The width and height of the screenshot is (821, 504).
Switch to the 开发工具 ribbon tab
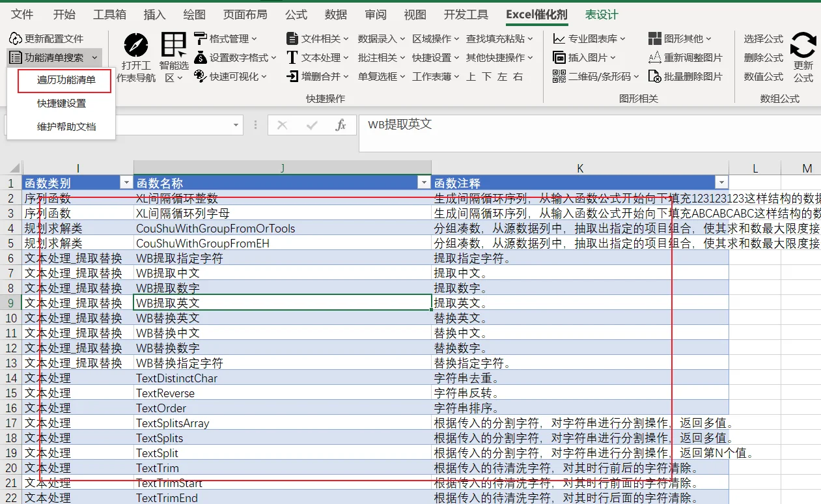point(466,14)
